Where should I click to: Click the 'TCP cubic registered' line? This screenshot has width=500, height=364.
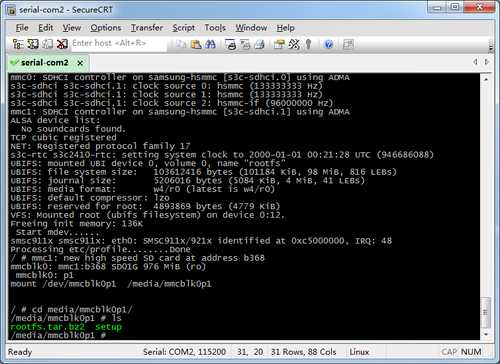coord(63,137)
